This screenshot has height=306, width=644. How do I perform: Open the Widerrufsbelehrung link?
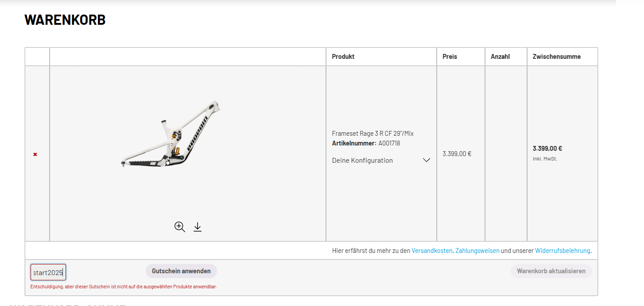coord(562,251)
